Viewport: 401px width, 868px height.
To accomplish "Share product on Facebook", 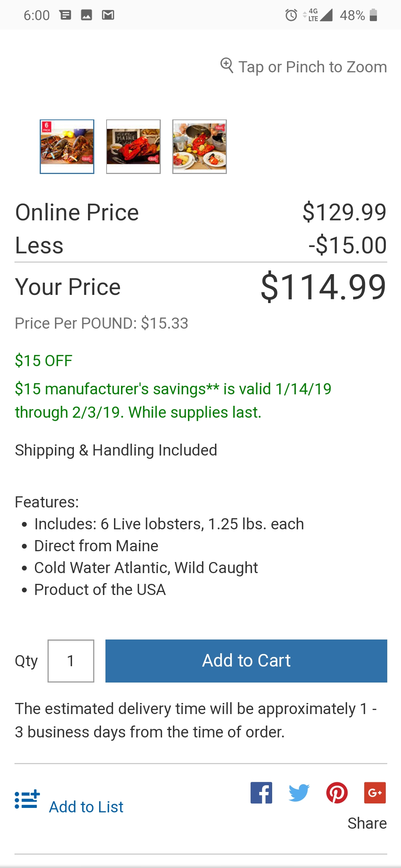I will pyautogui.click(x=261, y=793).
